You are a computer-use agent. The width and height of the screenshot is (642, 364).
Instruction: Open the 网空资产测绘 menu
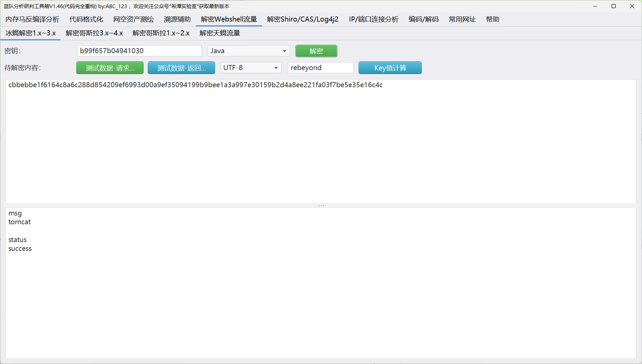pyautogui.click(x=134, y=19)
